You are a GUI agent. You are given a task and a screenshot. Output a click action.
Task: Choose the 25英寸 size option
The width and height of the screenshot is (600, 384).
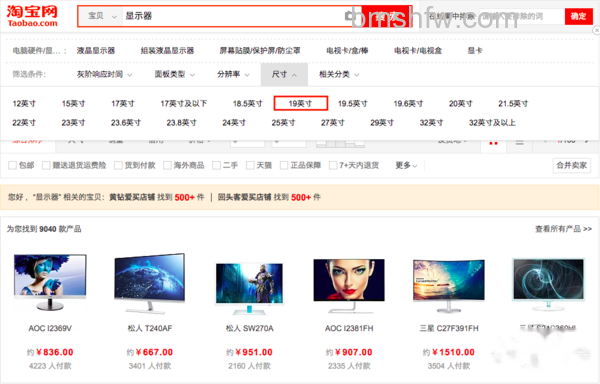click(x=283, y=123)
